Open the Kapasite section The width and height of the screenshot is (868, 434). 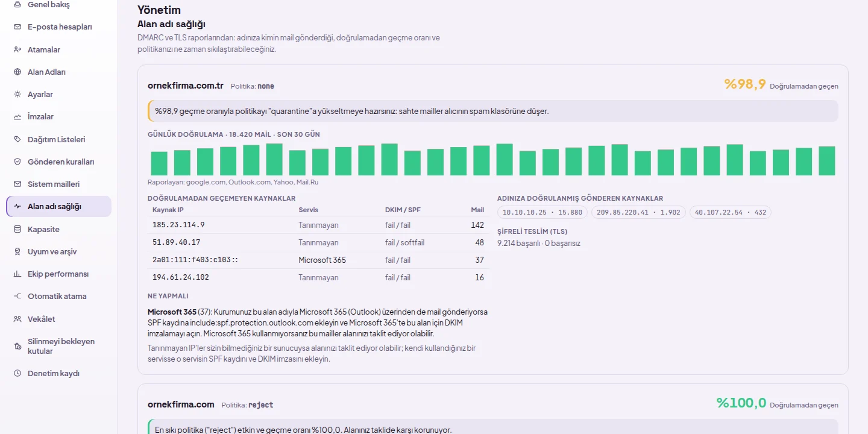click(58, 229)
